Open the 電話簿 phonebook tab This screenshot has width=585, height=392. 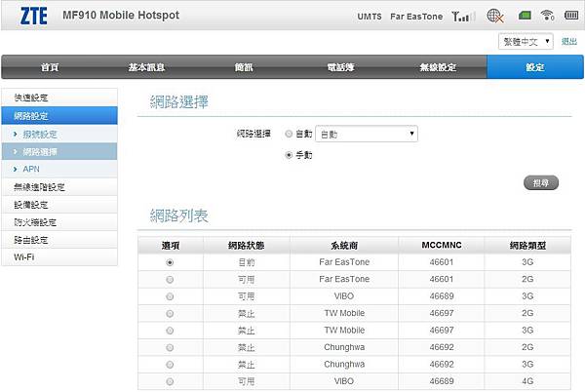[340, 67]
